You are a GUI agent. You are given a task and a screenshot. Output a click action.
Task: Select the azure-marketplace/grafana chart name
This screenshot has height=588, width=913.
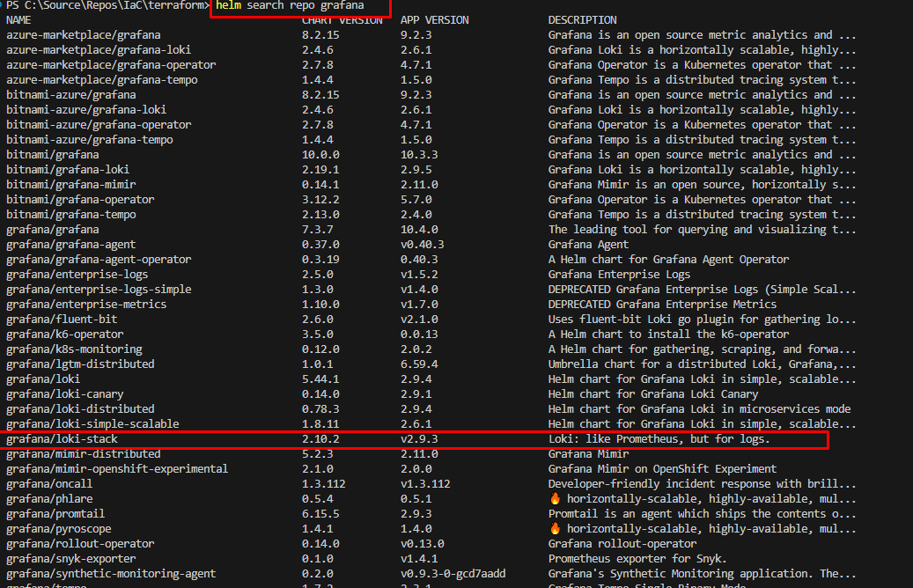click(71, 35)
